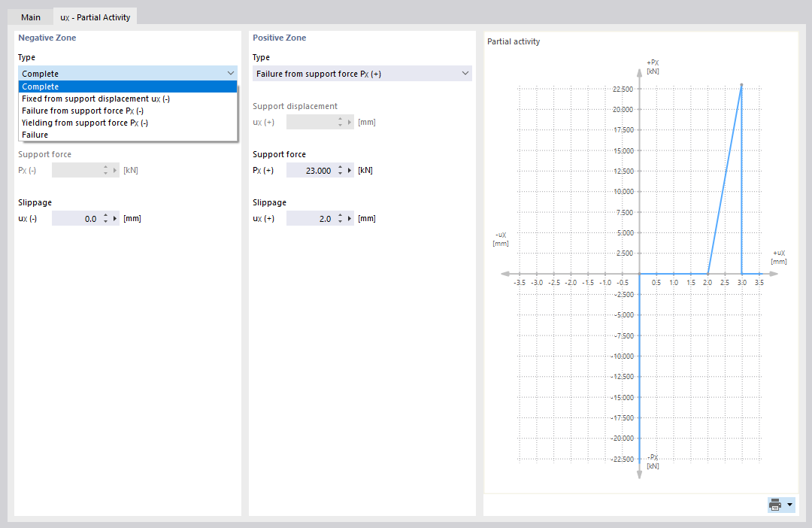The image size is (812, 528).
Task: Choose the Failure option
Action: click(x=127, y=135)
